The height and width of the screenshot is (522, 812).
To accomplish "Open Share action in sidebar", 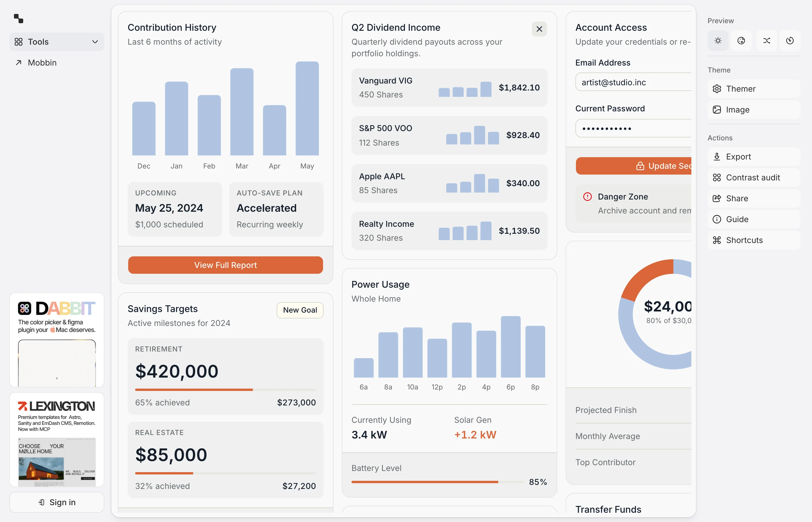I will point(754,198).
